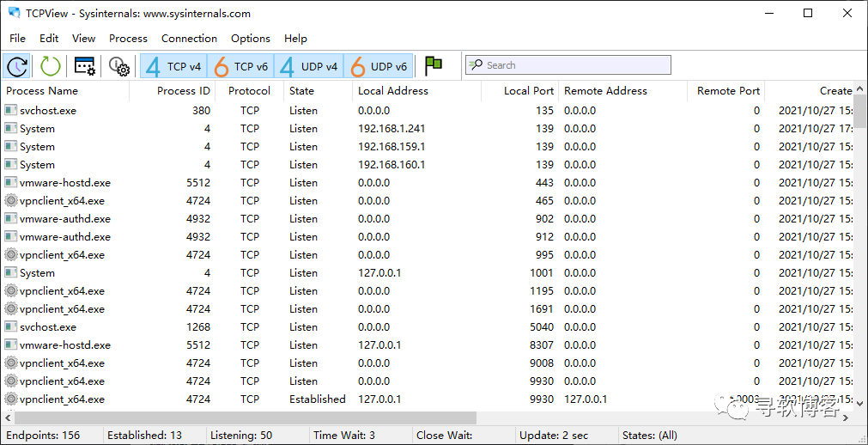The width and height of the screenshot is (868, 445).
Task: Click the local port 5040 cell
Action: pos(540,327)
